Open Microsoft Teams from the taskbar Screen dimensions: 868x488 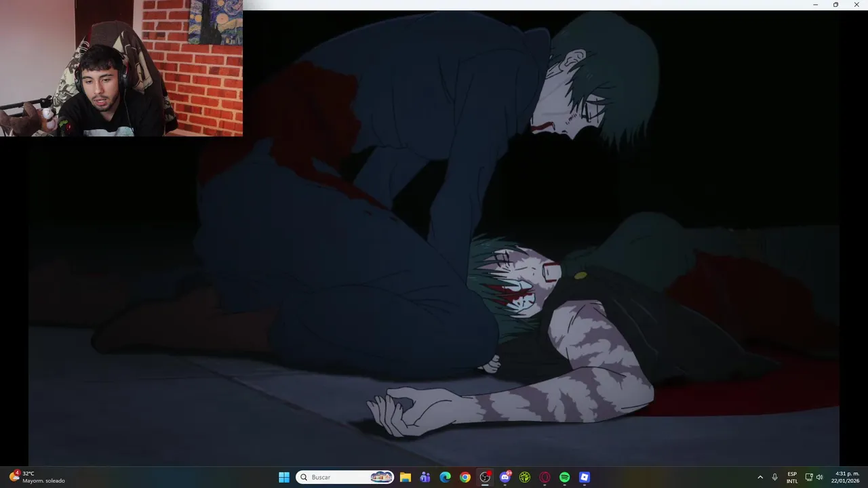[425, 477]
